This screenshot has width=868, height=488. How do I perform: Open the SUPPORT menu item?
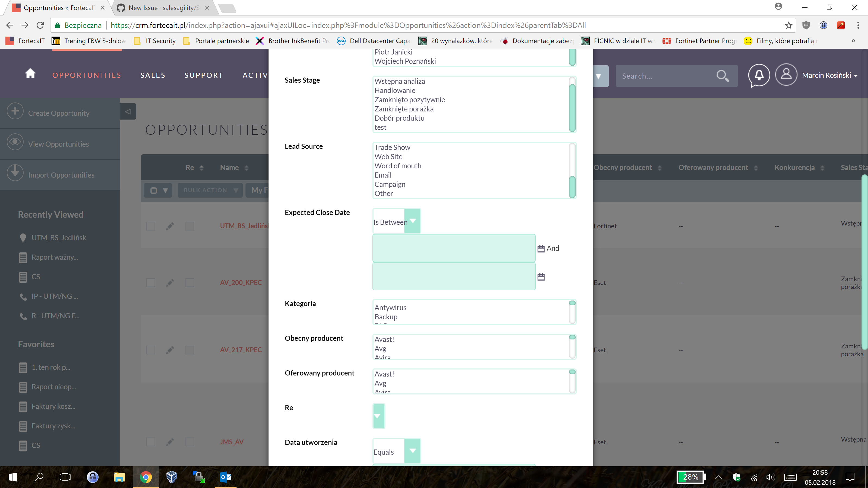point(204,75)
